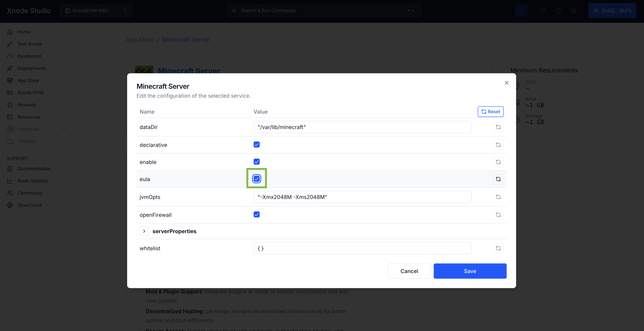This screenshot has width=644, height=331.
Task: Click the whitelist row reset icon
Action: (498, 248)
